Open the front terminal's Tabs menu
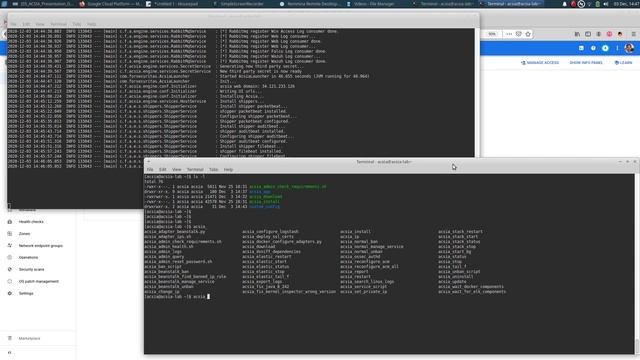640x360 pixels. tap(213, 169)
